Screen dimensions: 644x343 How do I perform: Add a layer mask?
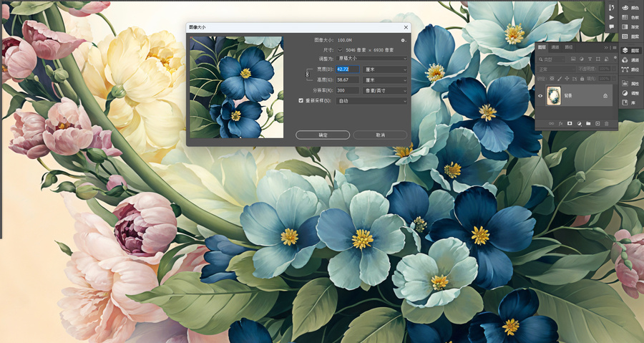pos(570,124)
